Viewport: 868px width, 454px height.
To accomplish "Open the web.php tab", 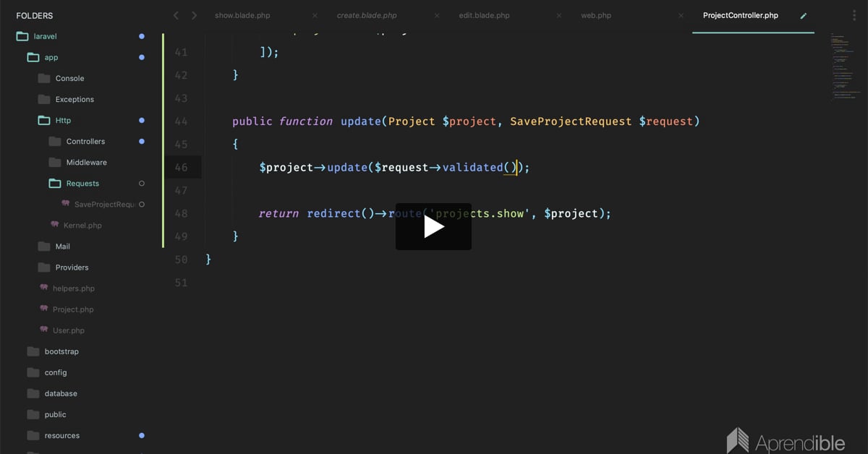I will 597,15.
